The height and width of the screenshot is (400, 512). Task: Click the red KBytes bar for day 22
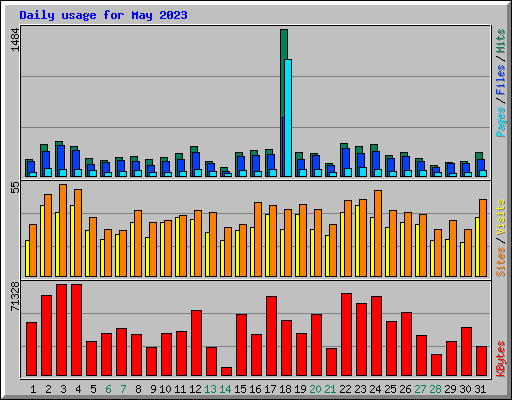click(346, 335)
